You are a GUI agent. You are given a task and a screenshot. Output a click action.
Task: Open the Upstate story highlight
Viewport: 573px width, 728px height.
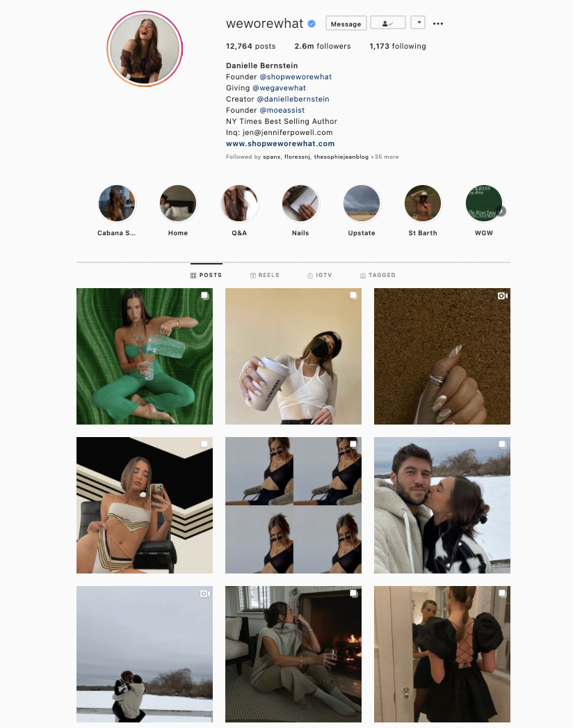[362, 203]
